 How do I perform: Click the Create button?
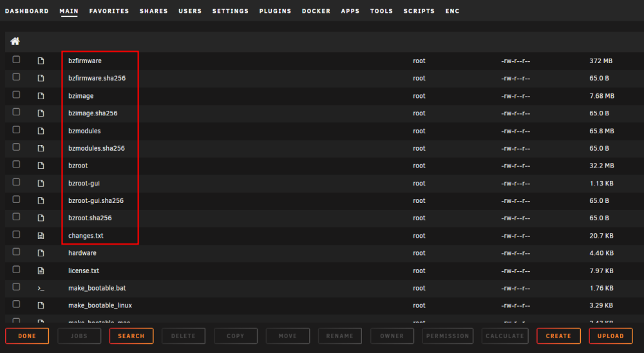click(x=558, y=336)
